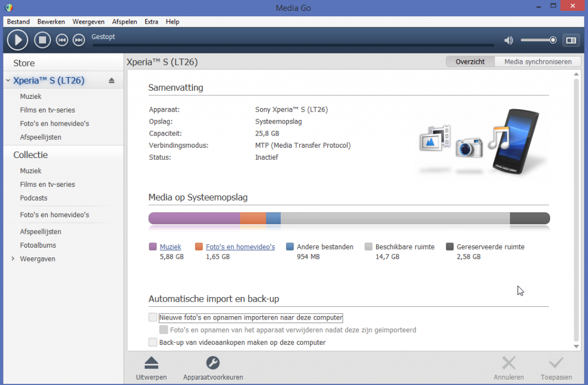Minimize the Media Go window
Screen dimensions: 588x385
539,6
